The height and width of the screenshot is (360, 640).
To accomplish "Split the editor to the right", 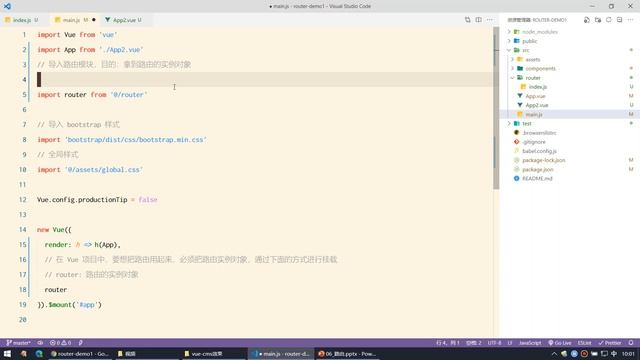I will pos(478,20).
